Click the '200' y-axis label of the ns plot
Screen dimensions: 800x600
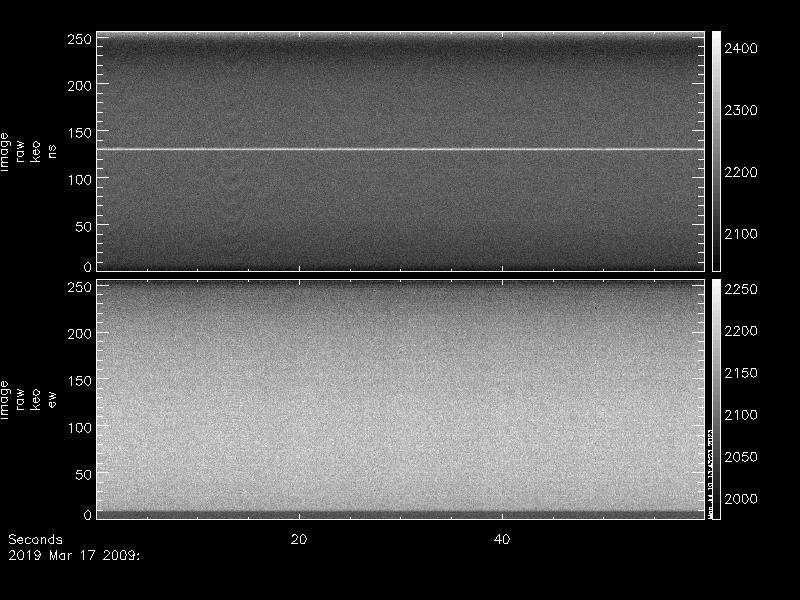[x=80, y=86]
